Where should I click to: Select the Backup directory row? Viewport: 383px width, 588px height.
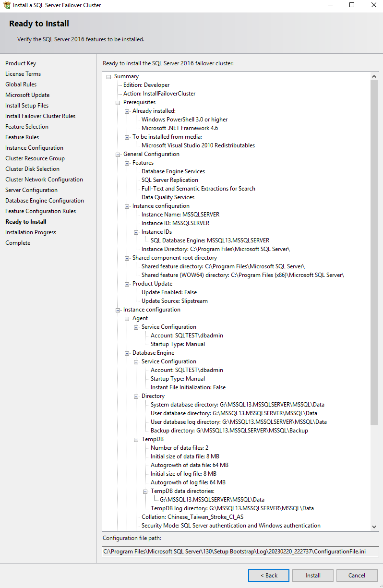[229, 431]
